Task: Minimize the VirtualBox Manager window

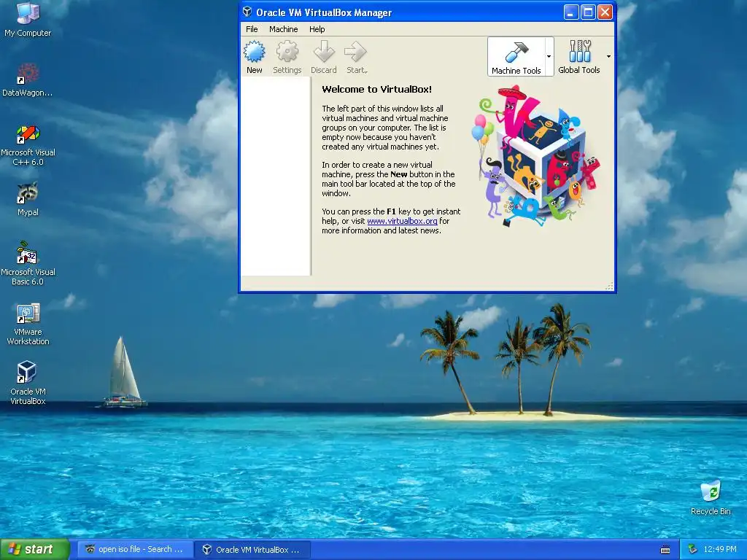Action: click(x=570, y=12)
